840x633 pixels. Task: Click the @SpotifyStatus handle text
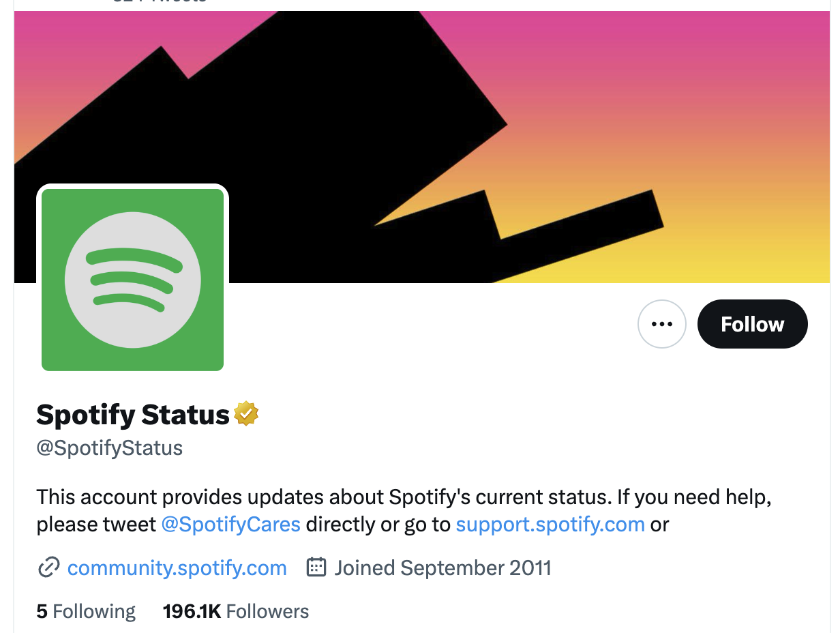coord(110,448)
